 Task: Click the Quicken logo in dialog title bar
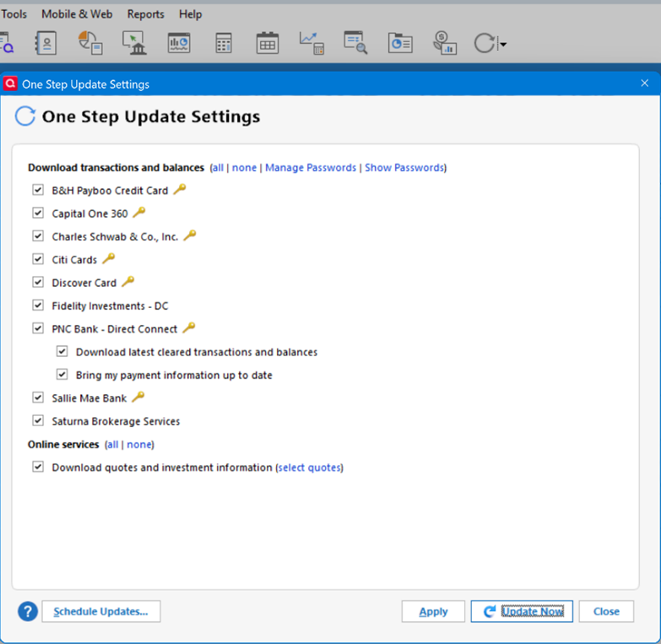tap(10, 84)
